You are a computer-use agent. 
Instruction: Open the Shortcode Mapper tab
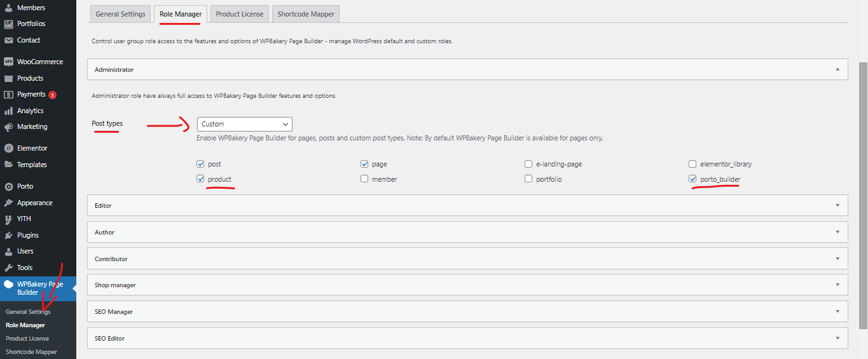306,14
